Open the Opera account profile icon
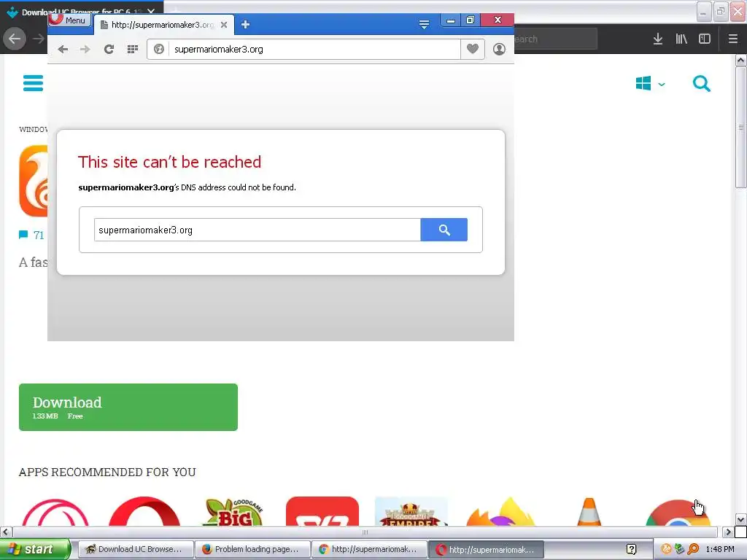Viewport: 747px width, 560px height. click(x=499, y=49)
